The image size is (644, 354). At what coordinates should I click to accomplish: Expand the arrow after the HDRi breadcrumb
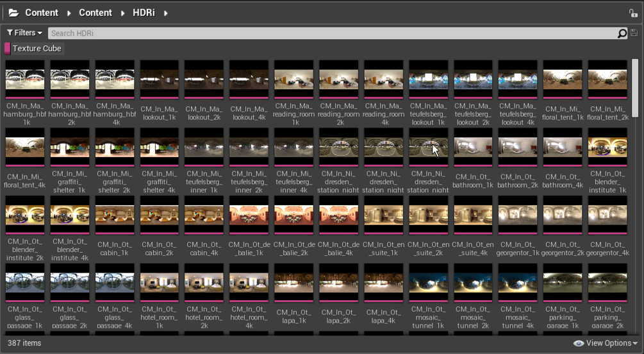(166, 13)
